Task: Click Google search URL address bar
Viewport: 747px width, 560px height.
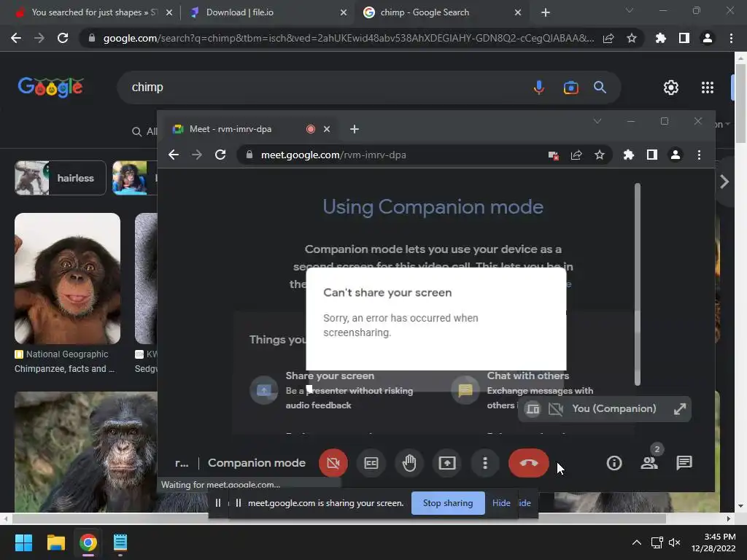Action: pos(348,38)
